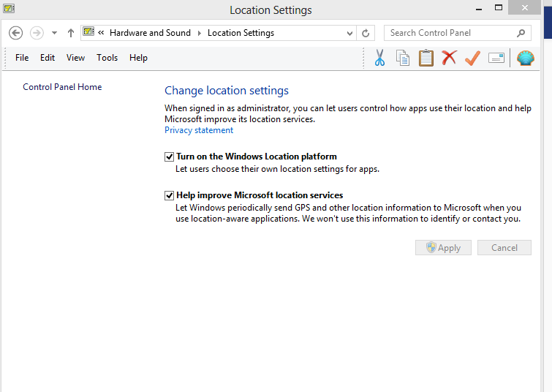Expand the breadcrumb overflow chevrons
This screenshot has height=392, width=552.
pos(101,33)
